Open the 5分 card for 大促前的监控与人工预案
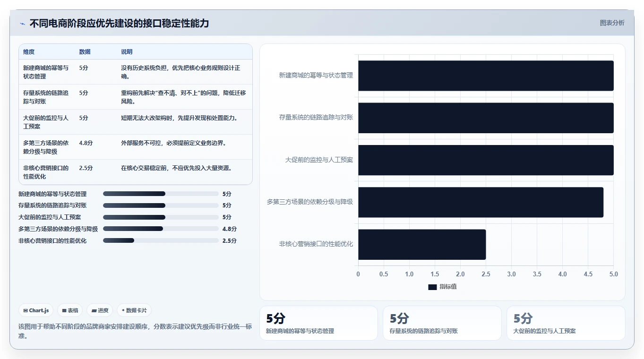 566,323
